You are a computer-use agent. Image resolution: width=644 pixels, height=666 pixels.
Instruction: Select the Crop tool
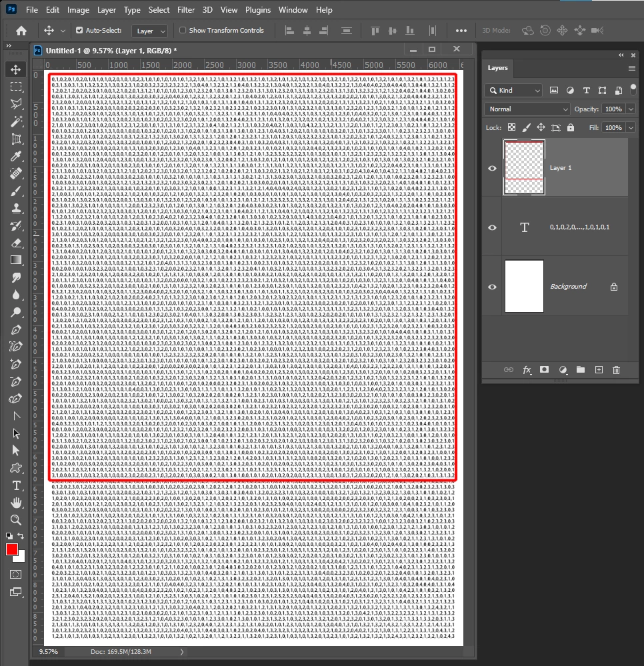pos(16,139)
